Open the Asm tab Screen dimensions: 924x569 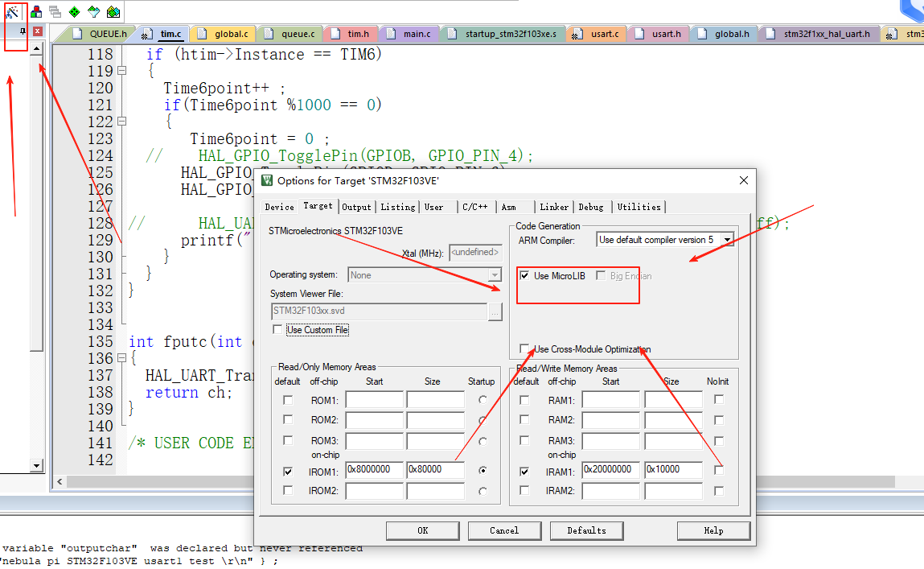(x=508, y=207)
